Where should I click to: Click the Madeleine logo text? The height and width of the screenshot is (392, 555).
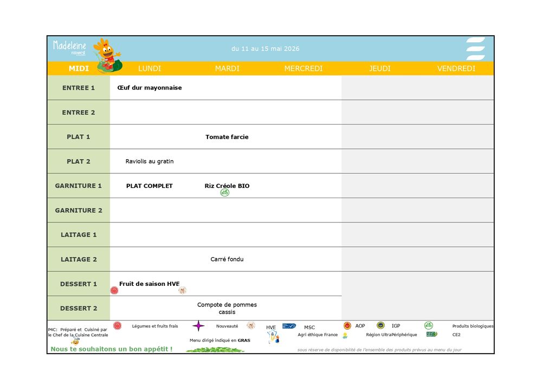(69, 47)
